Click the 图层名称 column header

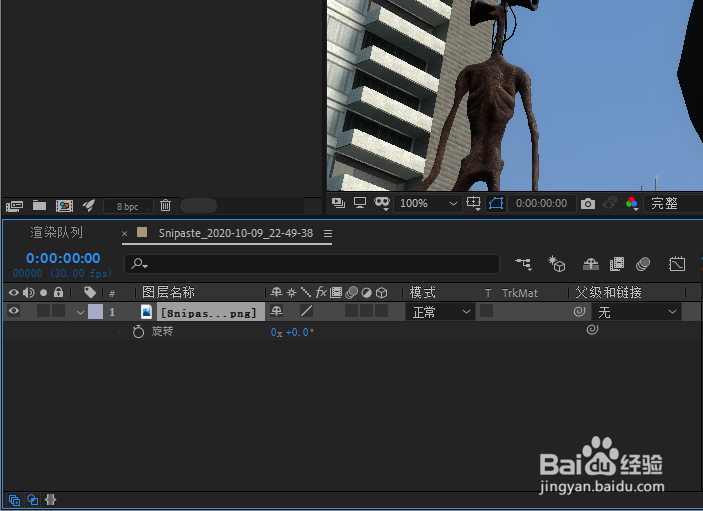click(x=169, y=292)
